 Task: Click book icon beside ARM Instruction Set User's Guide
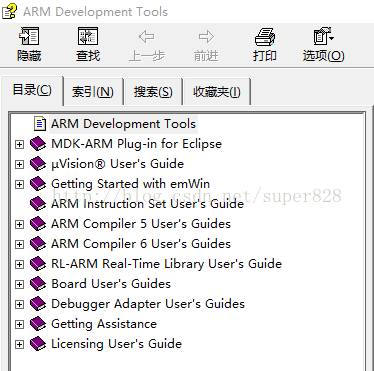click(38, 204)
